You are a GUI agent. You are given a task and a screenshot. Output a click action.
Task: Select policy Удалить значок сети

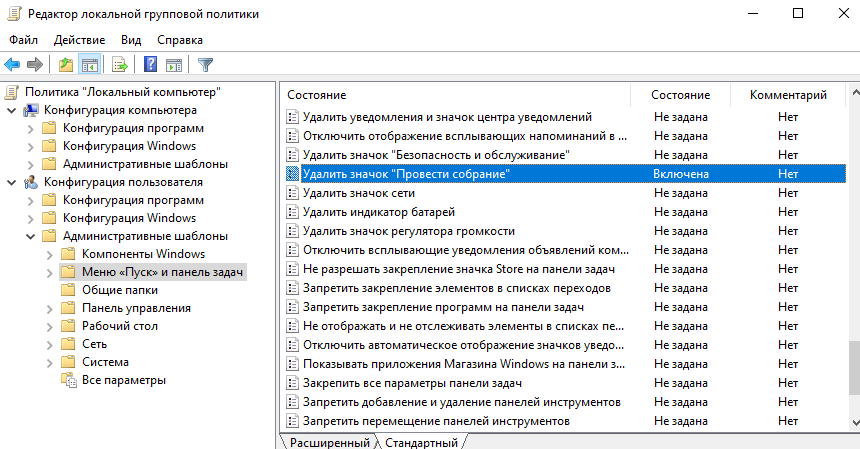point(358,193)
